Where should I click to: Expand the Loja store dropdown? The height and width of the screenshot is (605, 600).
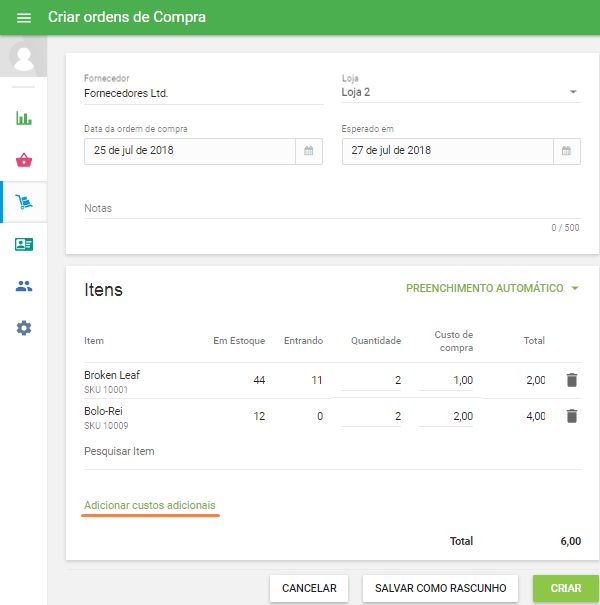(573, 92)
